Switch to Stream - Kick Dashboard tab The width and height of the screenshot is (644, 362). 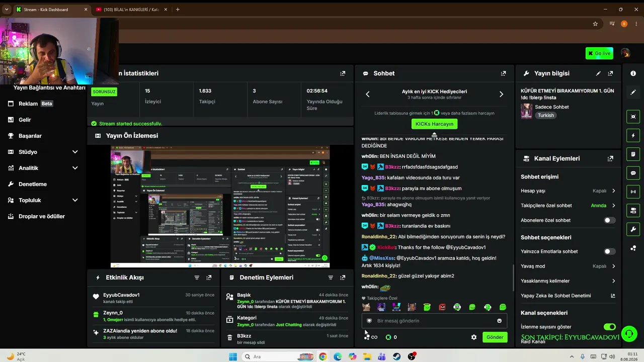[x=52, y=10]
